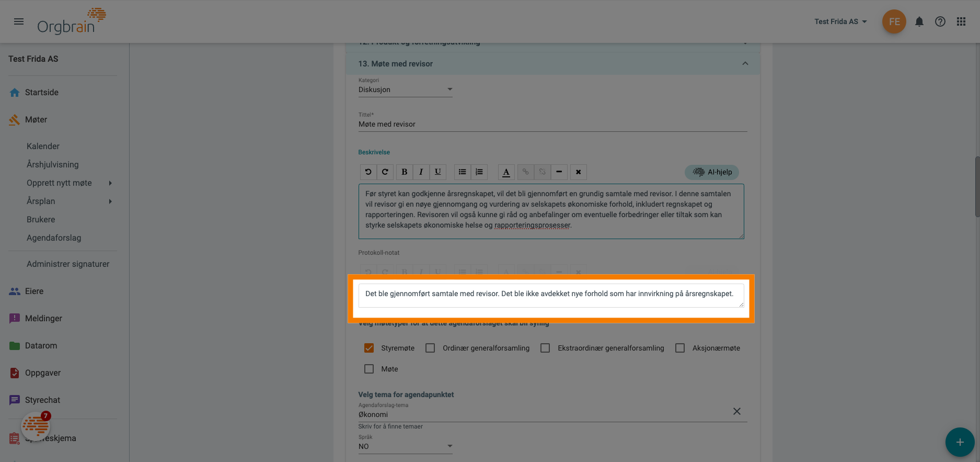Image resolution: width=980 pixels, height=462 pixels.
Task: Open Agendaforslag in sidebar
Action: pos(54,238)
